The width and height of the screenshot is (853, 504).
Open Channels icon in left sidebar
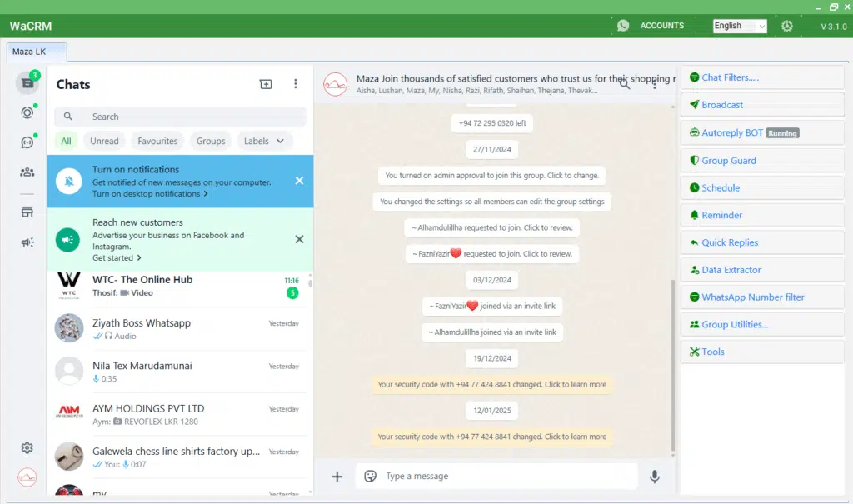point(27,142)
